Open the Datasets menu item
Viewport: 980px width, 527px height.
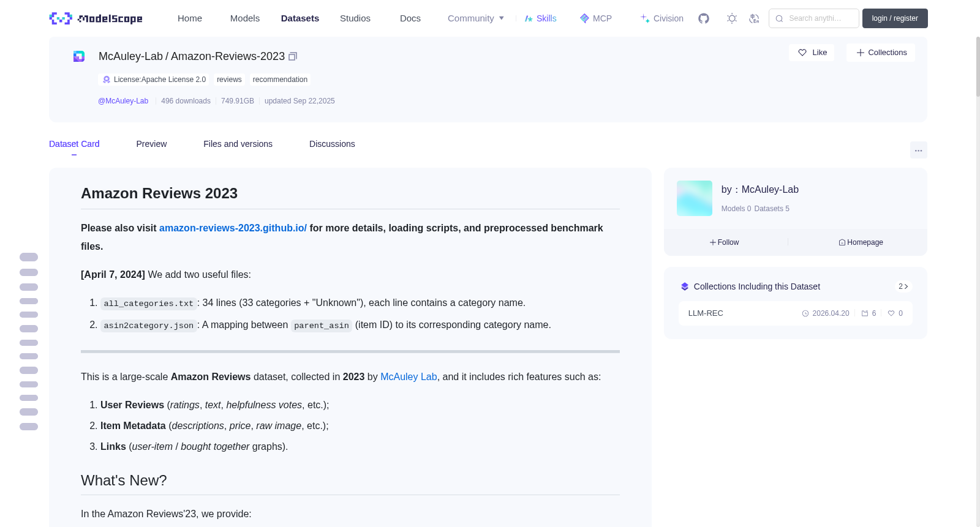tap(300, 18)
